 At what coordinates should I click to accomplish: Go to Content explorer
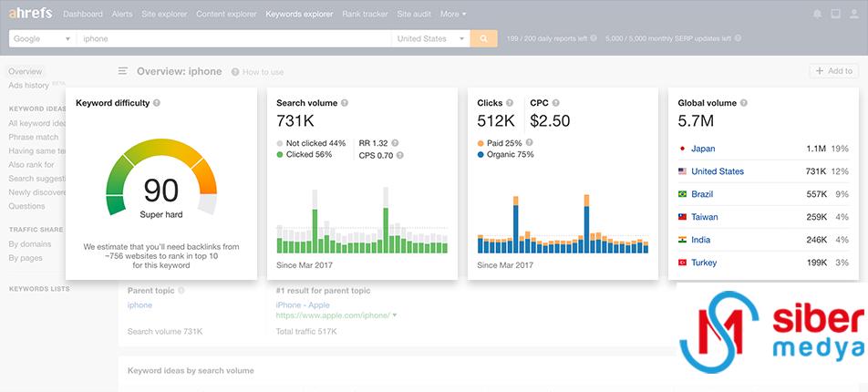coord(226,14)
